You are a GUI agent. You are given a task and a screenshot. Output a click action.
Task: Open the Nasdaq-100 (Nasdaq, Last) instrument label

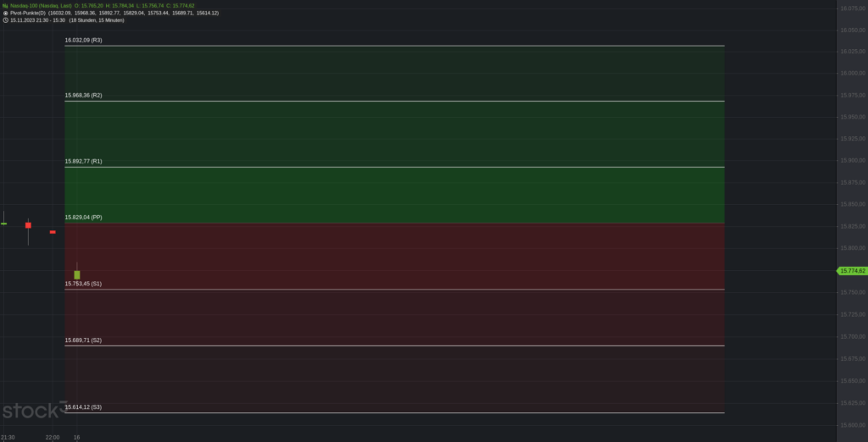pyautogui.click(x=41, y=6)
